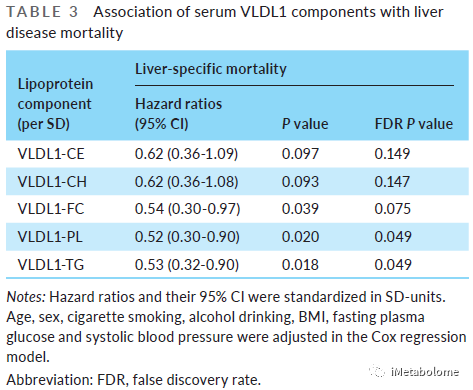Click the Abbreviation footnote line
Screen dimensions: 473x390
click(133, 380)
